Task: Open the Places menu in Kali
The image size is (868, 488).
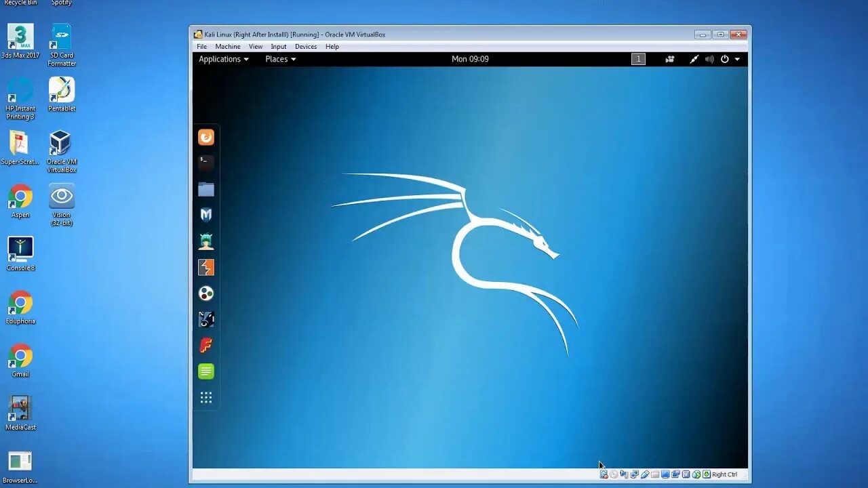Action: [280, 59]
